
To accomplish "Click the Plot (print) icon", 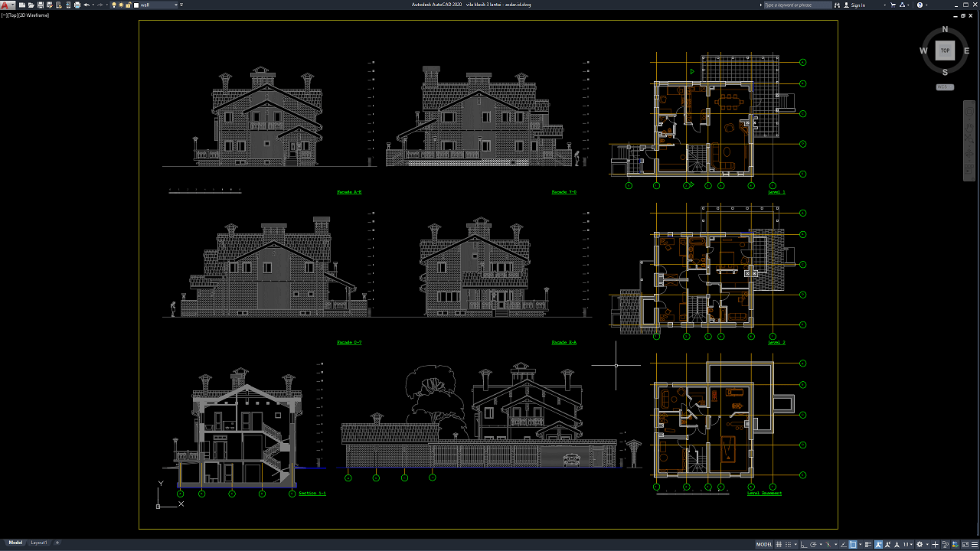I will point(77,5).
